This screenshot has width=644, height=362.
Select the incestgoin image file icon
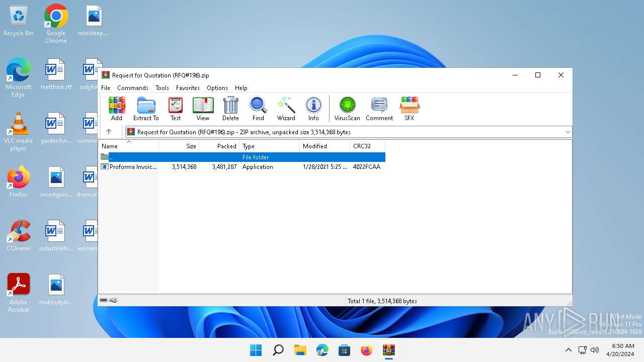pos(56,182)
